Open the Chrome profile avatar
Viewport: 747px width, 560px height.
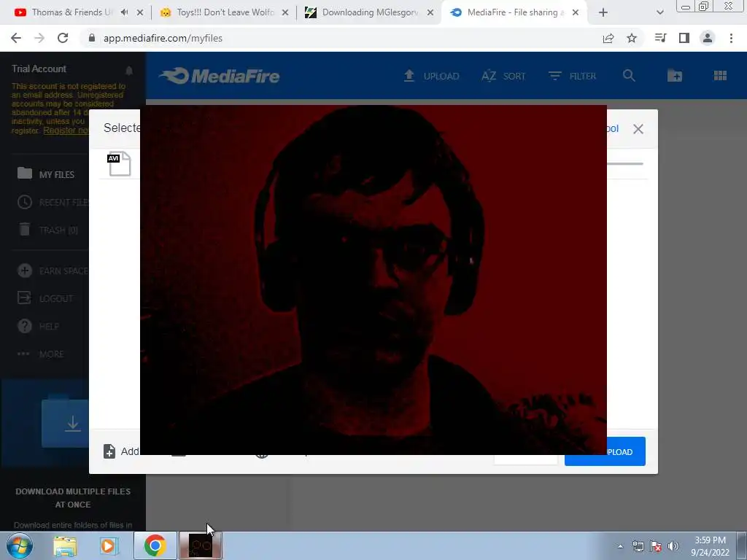point(708,38)
